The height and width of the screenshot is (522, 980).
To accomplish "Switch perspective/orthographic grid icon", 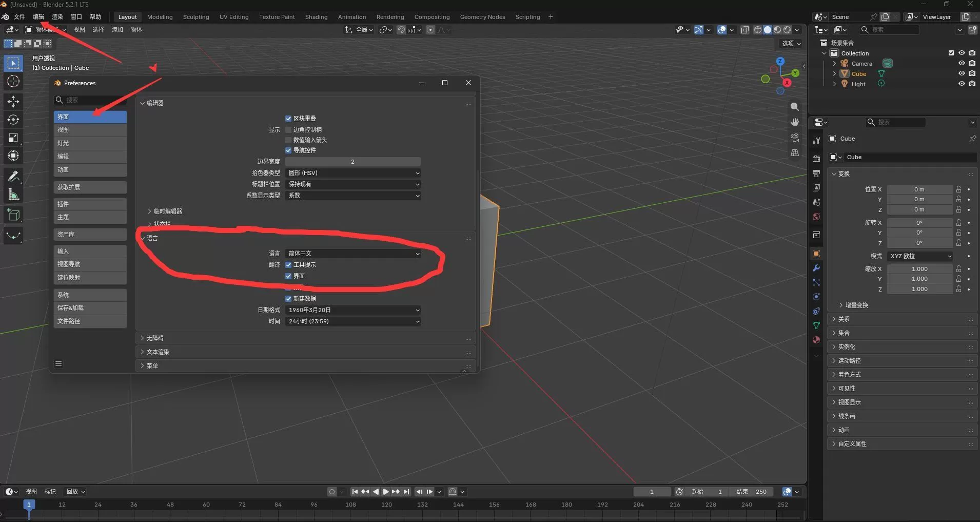I will 795,152.
